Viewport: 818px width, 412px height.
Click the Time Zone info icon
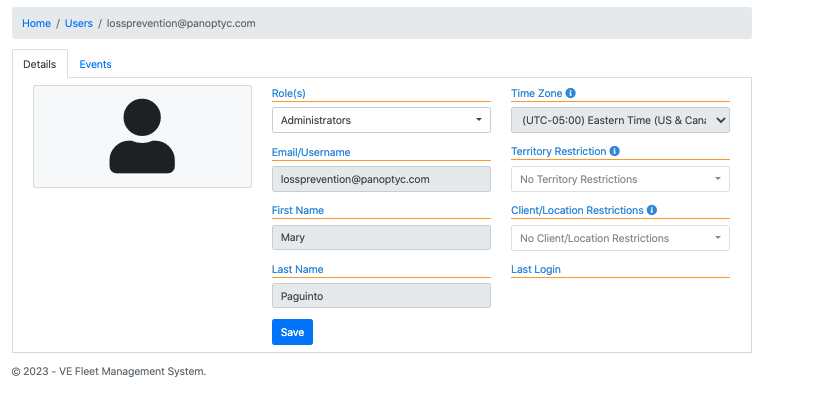click(x=571, y=93)
